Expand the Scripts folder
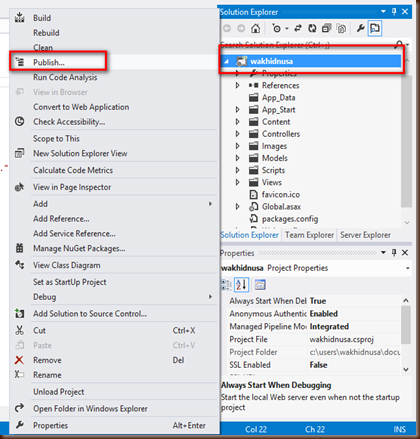This screenshot has height=439, width=420. (237, 170)
